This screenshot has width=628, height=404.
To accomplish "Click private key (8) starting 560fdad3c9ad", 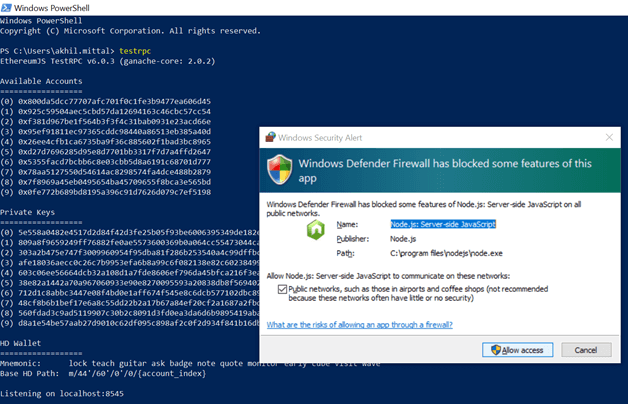I will (139, 313).
